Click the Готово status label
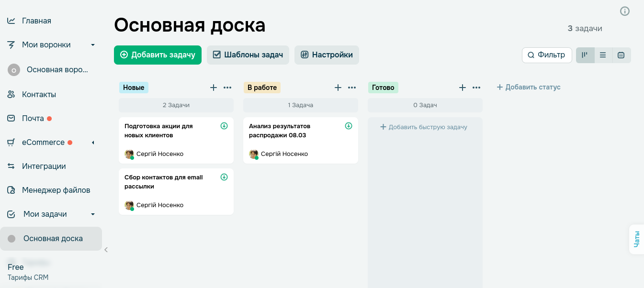644x288 pixels. point(383,88)
